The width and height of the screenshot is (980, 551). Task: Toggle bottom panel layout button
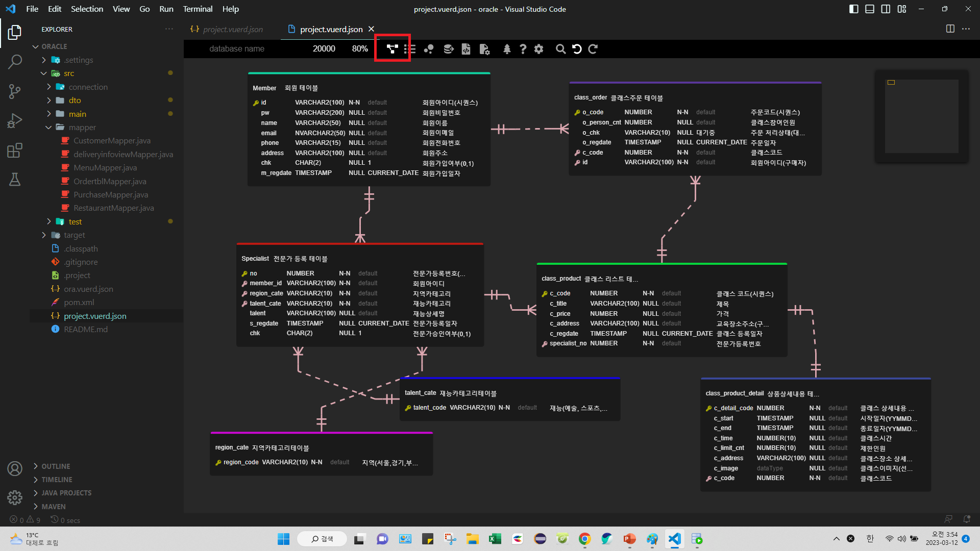pyautogui.click(x=870, y=9)
